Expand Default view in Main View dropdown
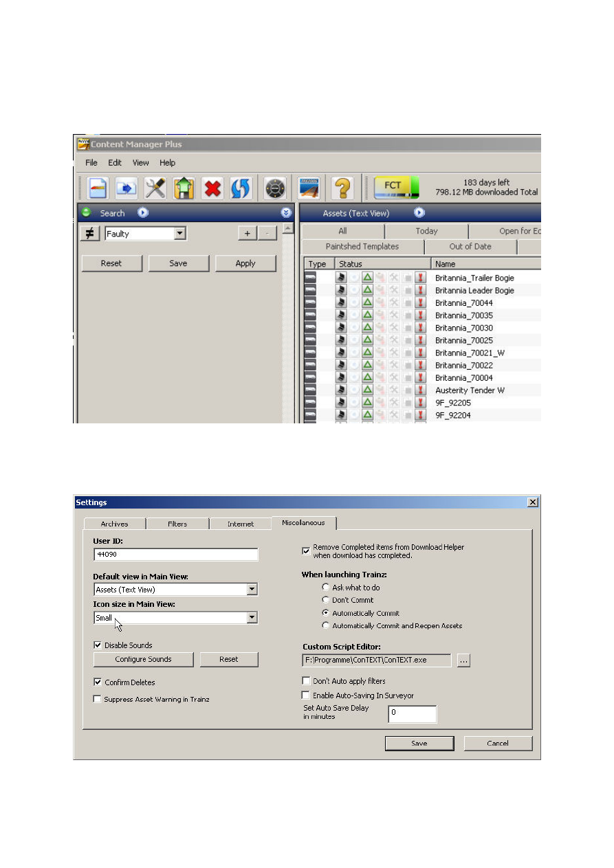The width and height of the screenshot is (614, 868). click(252, 590)
